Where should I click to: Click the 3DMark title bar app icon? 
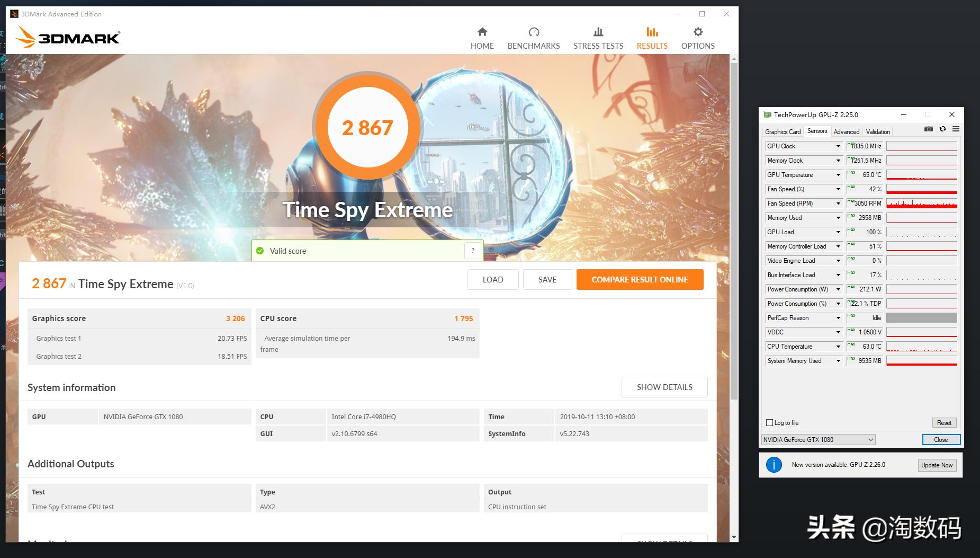pyautogui.click(x=14, y=14)
